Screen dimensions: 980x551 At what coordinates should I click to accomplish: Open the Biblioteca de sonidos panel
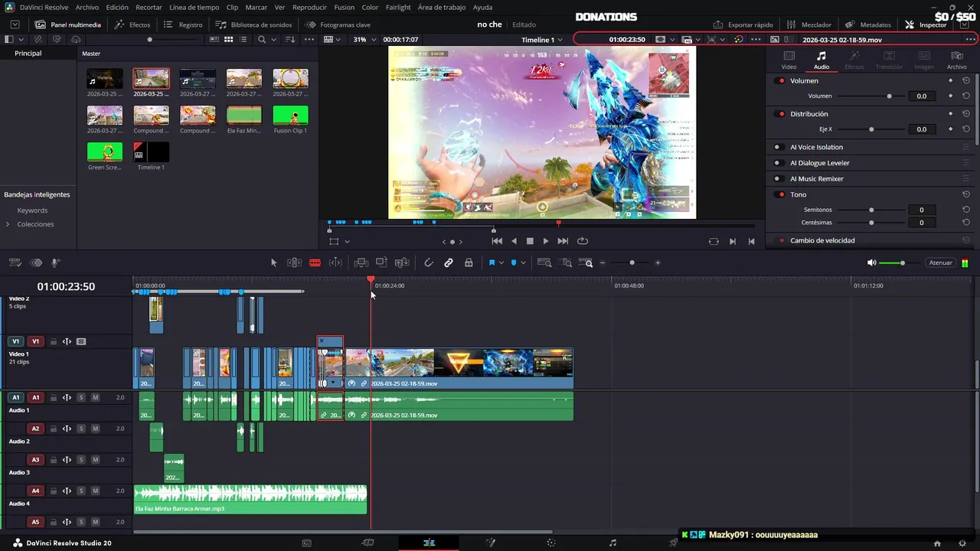pyautogui.click(x=253, y=24)
